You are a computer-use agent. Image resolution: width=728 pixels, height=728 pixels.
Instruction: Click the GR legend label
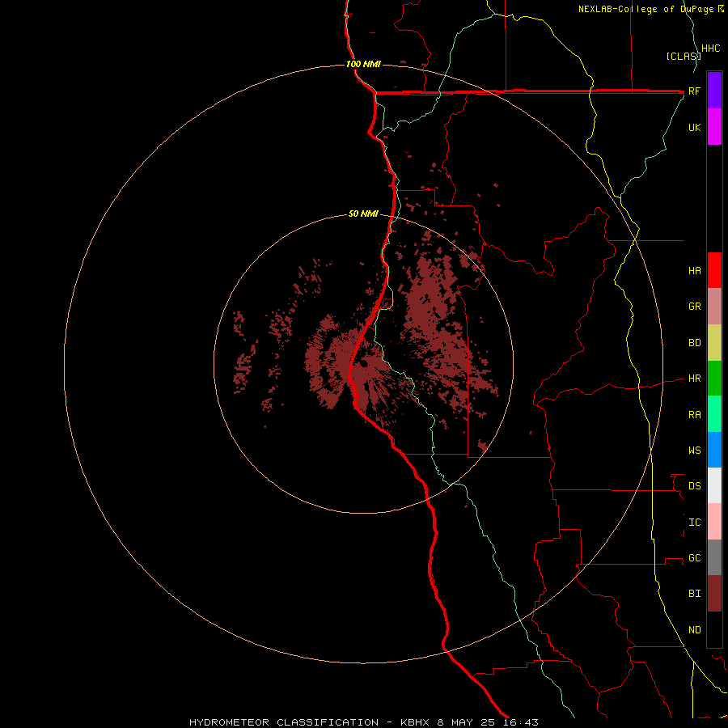(x=695, y=307)
